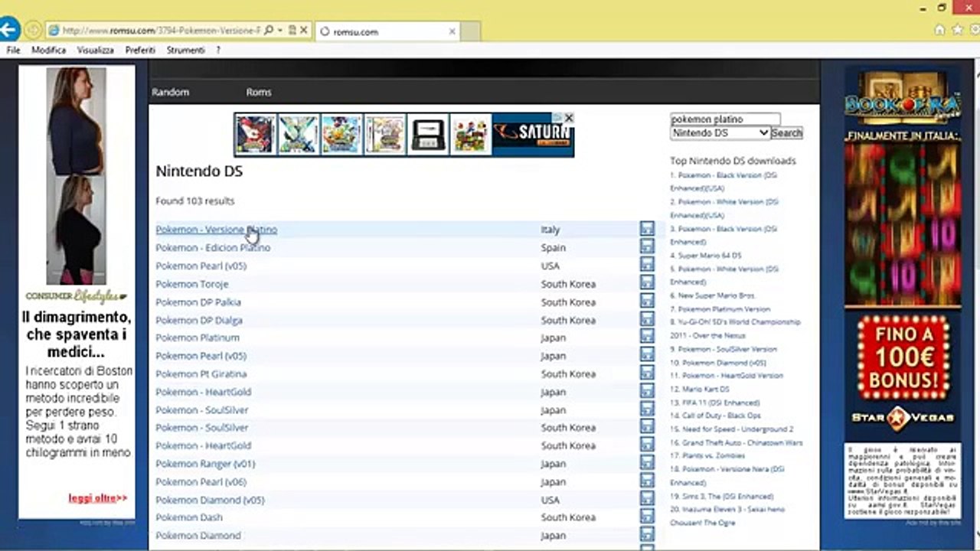Click the download icon for Pokemon - HeartGold South Korea
Screen dimensions: 980x551
[647, 445]
